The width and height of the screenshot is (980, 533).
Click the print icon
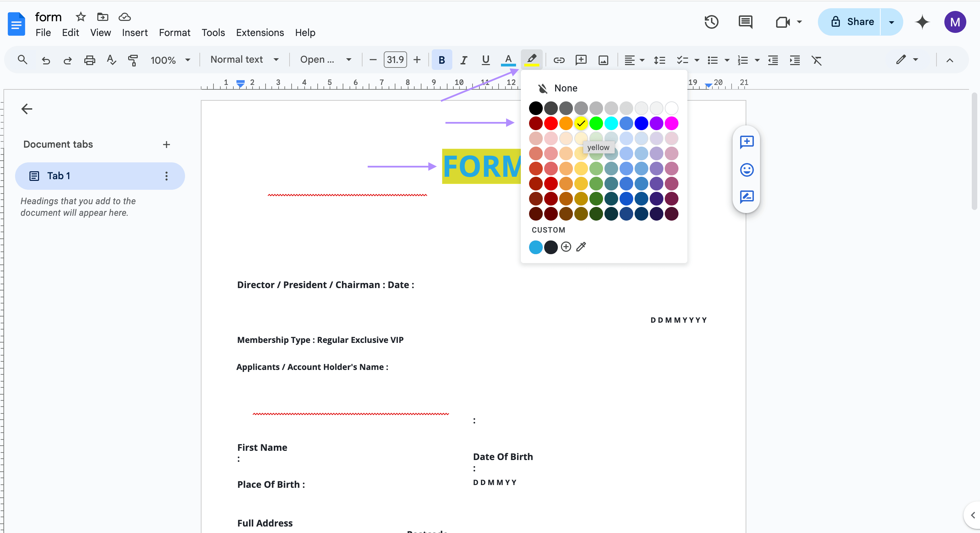(89, 60)
